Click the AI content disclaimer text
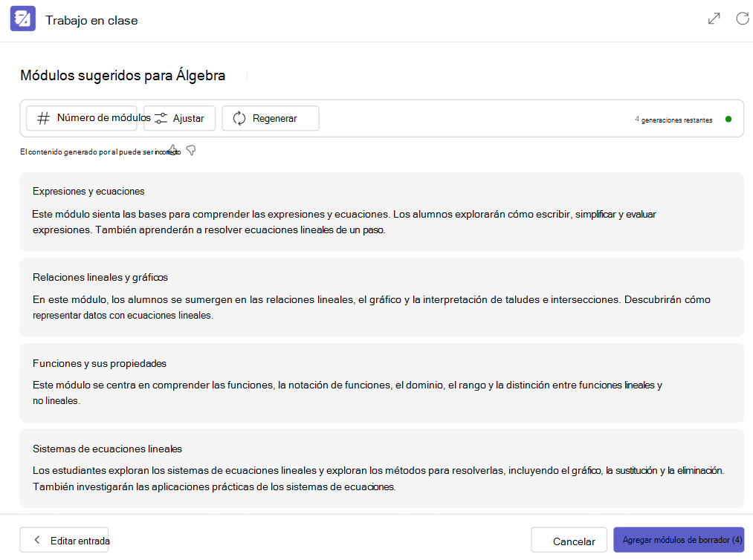Screen dimensions: 753x560 coord(100,152)
